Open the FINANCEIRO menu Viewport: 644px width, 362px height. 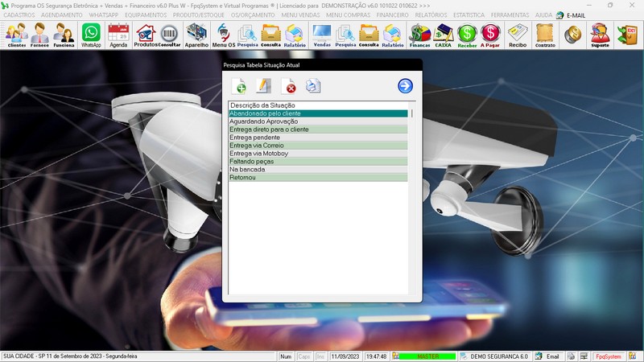pos(392,15)
